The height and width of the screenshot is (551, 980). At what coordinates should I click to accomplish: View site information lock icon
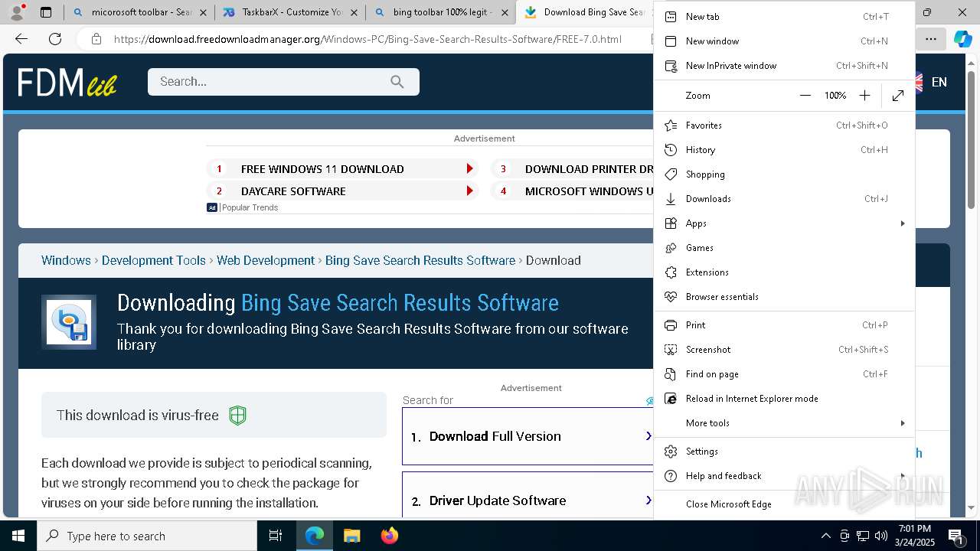pos(96,39)
